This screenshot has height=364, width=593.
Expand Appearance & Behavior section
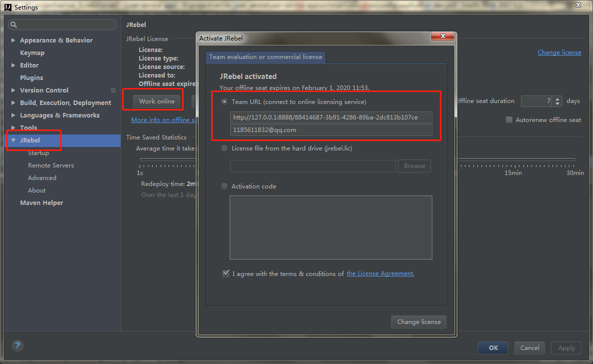click(13, 40)
